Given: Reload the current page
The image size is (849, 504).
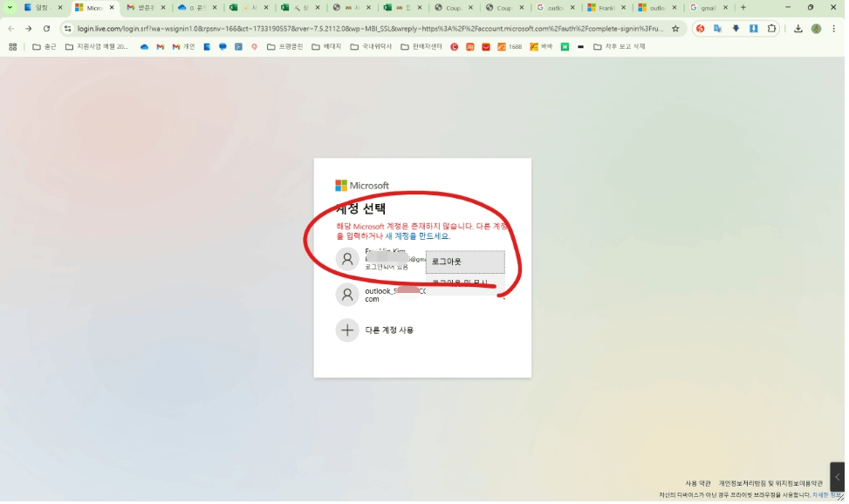Looking at the screenshot, I should 46,29.
